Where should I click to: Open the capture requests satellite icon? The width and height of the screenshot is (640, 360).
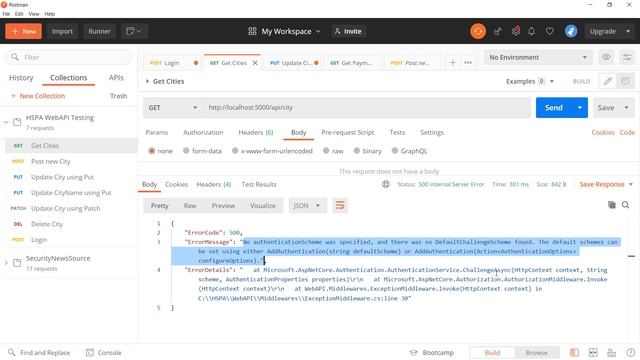(498, 31)
